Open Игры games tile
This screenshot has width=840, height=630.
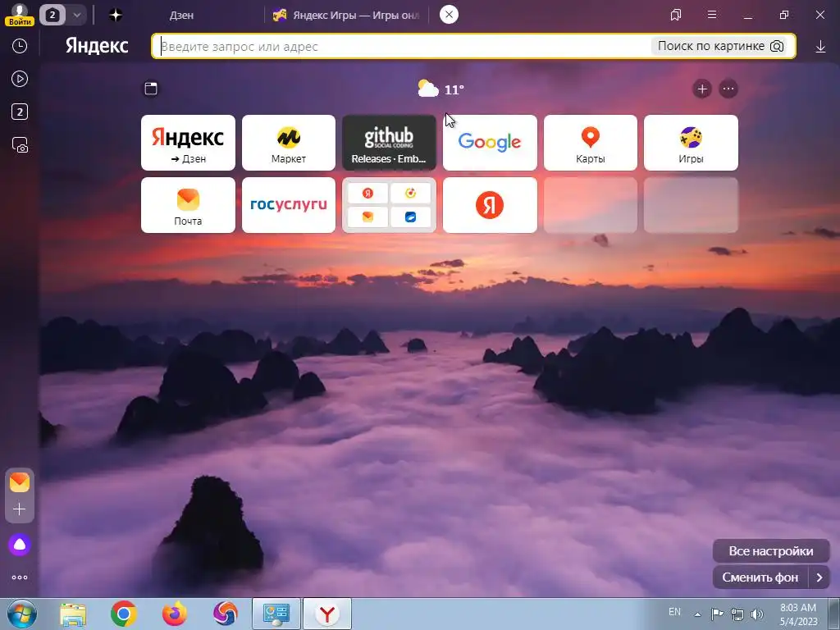pyautogui.click(x=691, y=143)
